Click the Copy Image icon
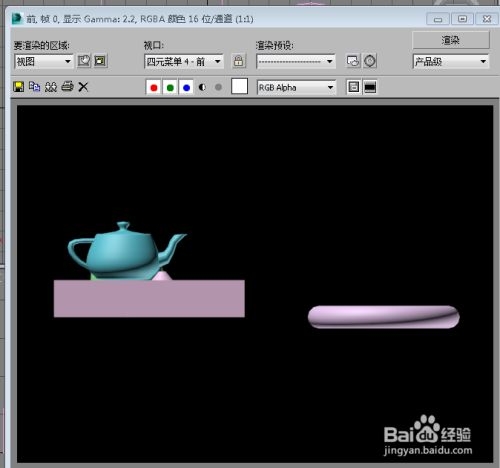 (34, 87)
